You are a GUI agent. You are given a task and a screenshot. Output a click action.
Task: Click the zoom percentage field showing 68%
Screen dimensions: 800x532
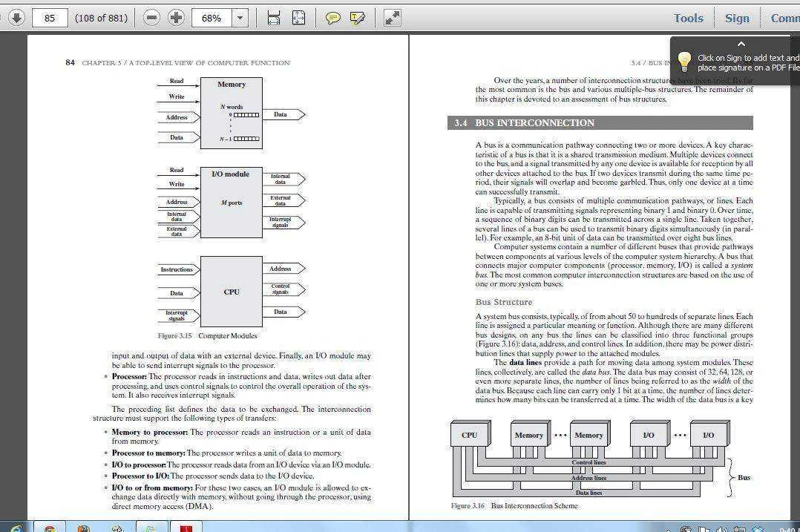pos(212,19)
